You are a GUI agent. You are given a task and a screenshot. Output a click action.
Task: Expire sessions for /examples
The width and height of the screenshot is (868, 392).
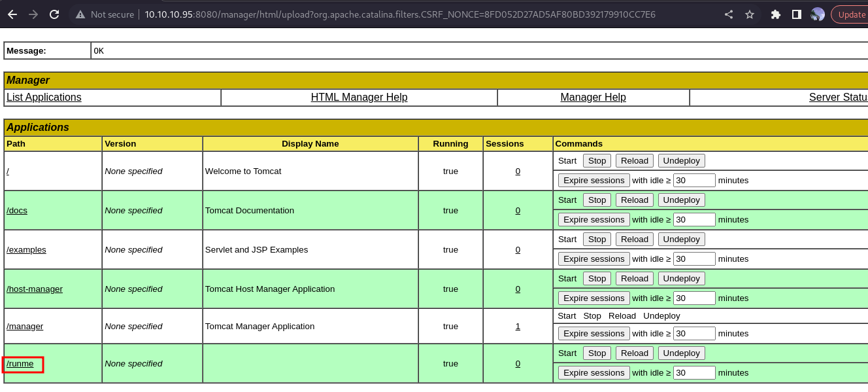tap(594, 259)
